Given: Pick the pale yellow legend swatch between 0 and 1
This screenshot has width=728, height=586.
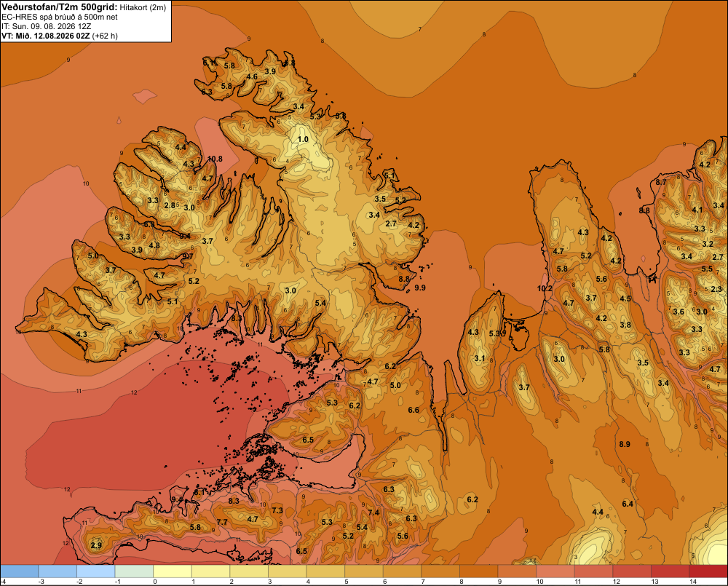Looking at the screenshot, I should 173,571.
